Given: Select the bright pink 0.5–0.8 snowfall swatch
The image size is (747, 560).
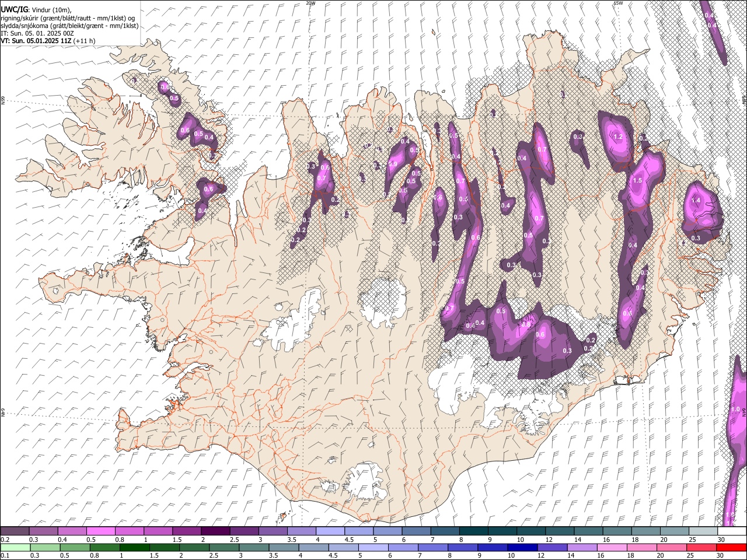Looking at the screenshot, I should tap(100, 531).
